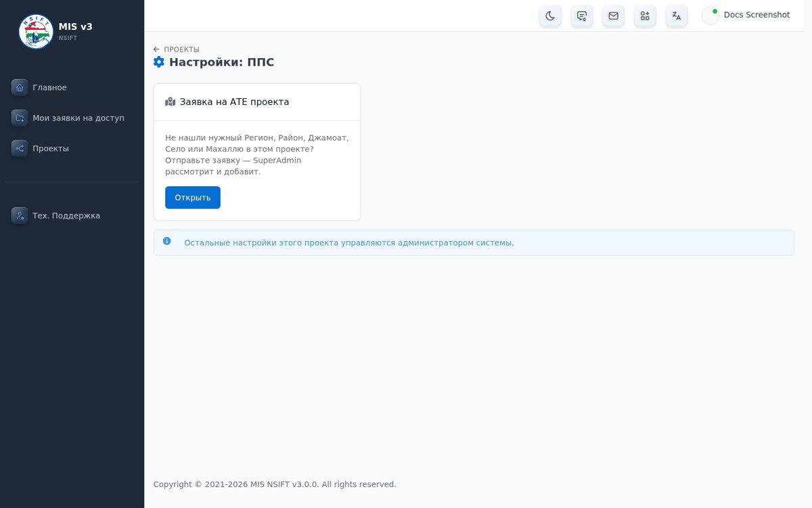Open the mail envelope icon

point(613,16)
